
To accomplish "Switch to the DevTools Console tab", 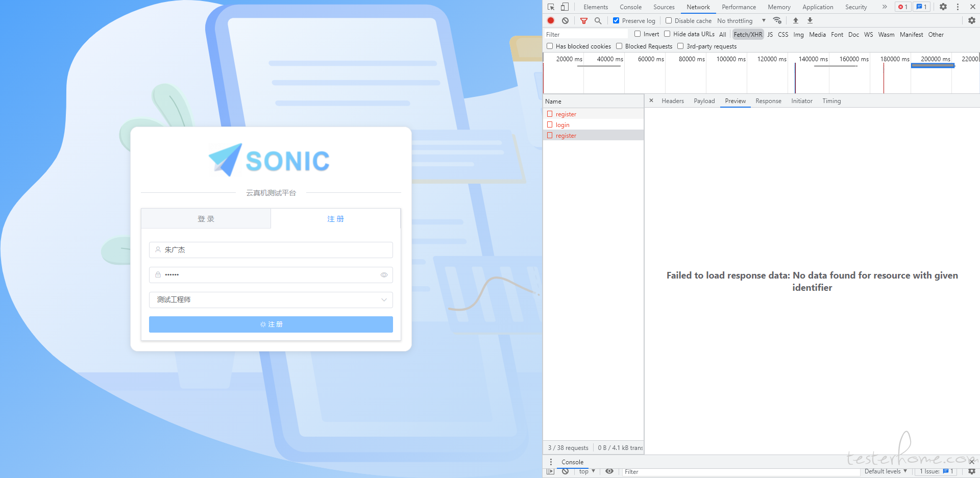I will pos(630,7).
